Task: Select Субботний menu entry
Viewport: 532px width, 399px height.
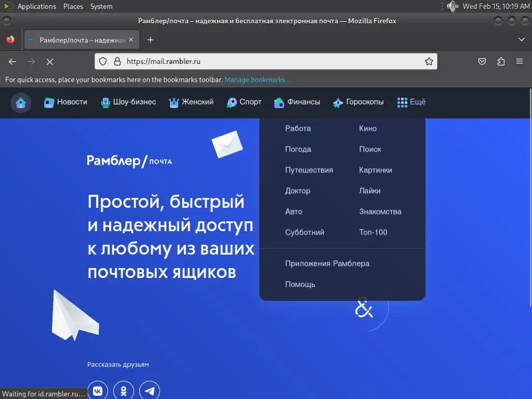Action: coord(304,232)
